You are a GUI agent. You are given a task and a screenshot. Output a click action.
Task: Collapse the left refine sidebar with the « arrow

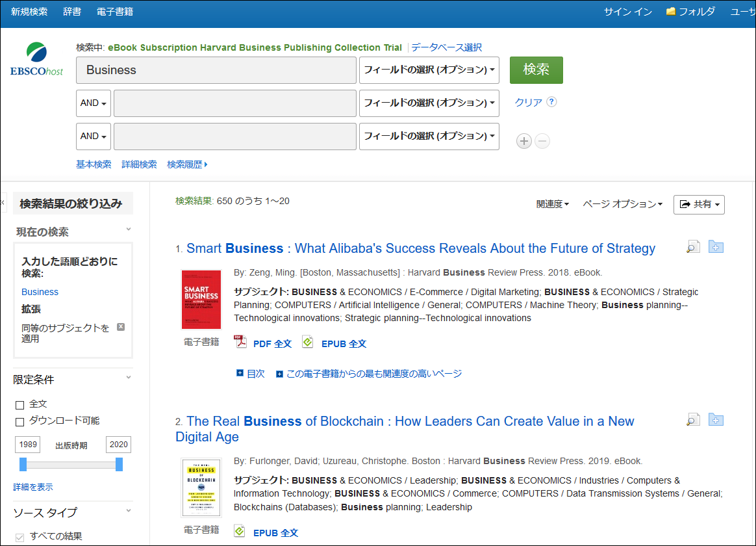coord(3,203)
